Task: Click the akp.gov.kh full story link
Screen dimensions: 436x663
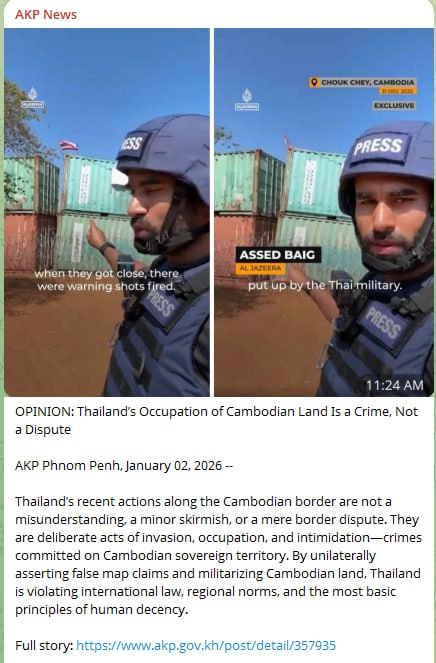Action: tap(206, 645)
